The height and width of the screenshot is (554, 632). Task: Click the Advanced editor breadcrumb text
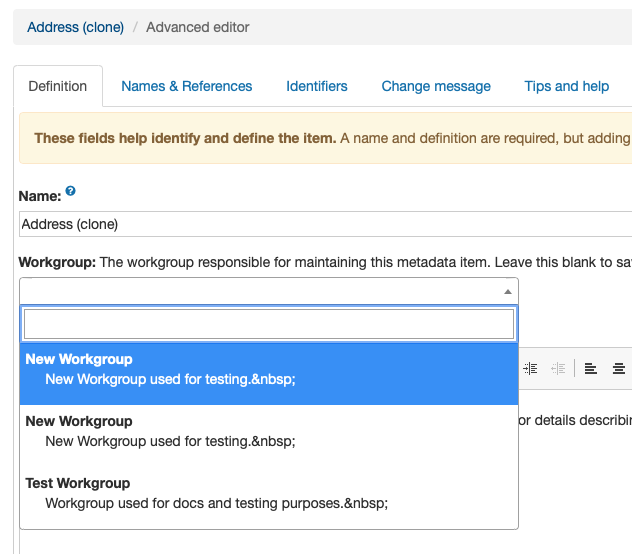point(198,27)
